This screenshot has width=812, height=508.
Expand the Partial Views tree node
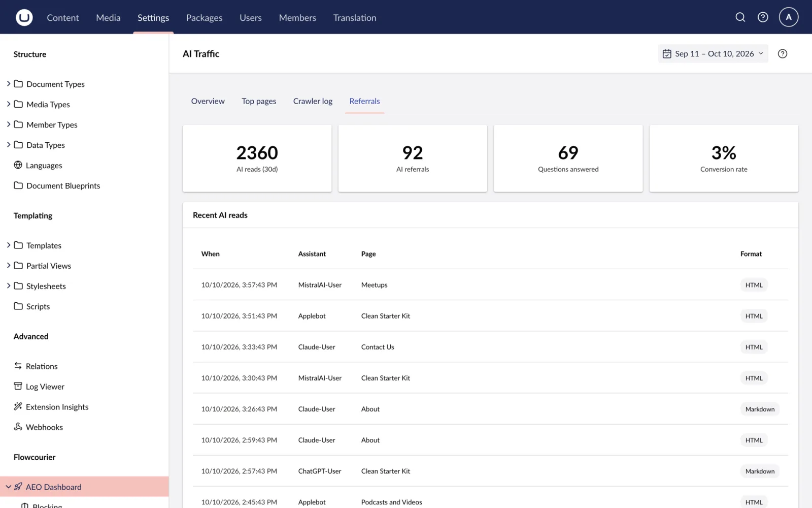(x=8, y=265)
